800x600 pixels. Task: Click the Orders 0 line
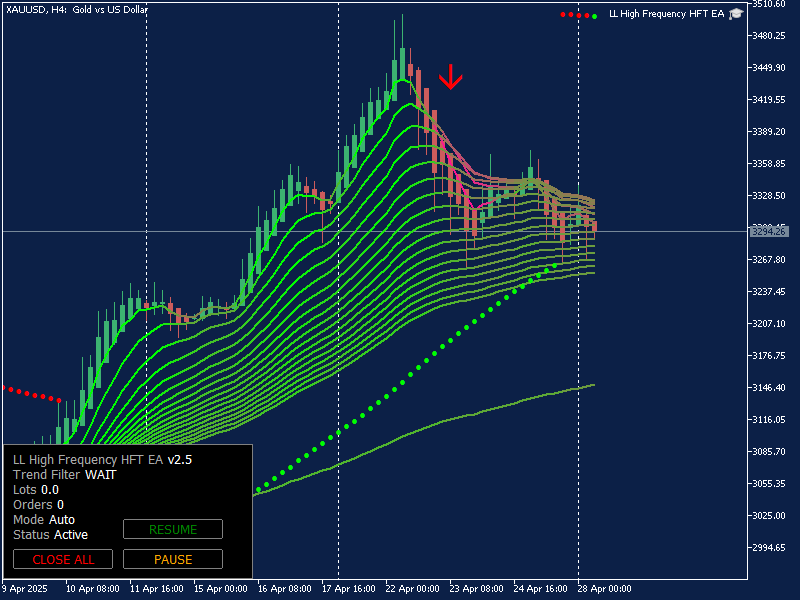point(38,505)
